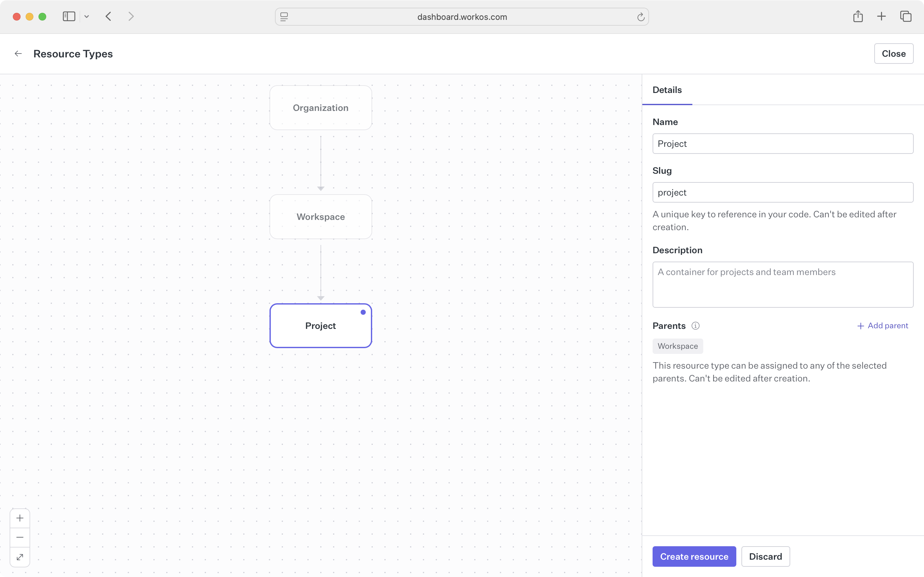
Task: Select the Project node on the canvas
Action: (320, 325)
